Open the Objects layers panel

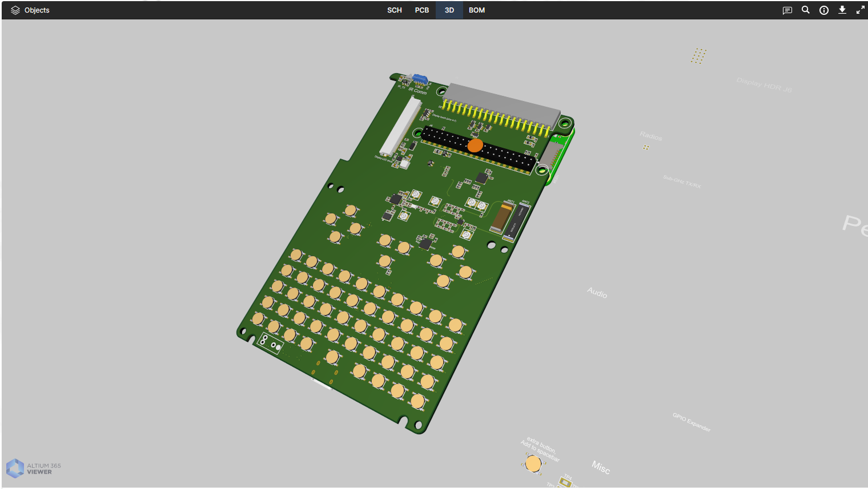click(x=30, y=10)
